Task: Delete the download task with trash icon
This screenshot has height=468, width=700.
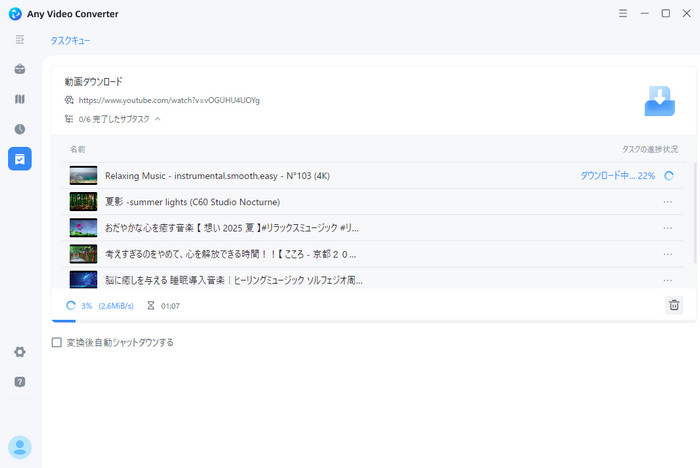Action: [x=674, y=305]
